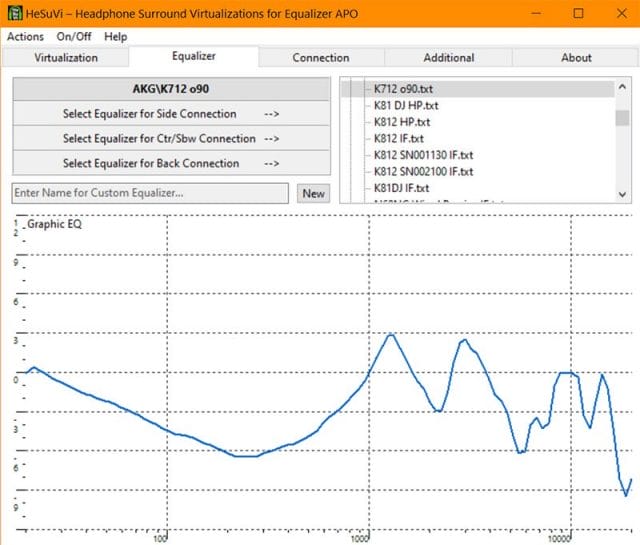Viewport: 640px width, 545px height.
Task: Select K712 o90.txt in the list
Action: pyautogui.click(x=410, y=90)
